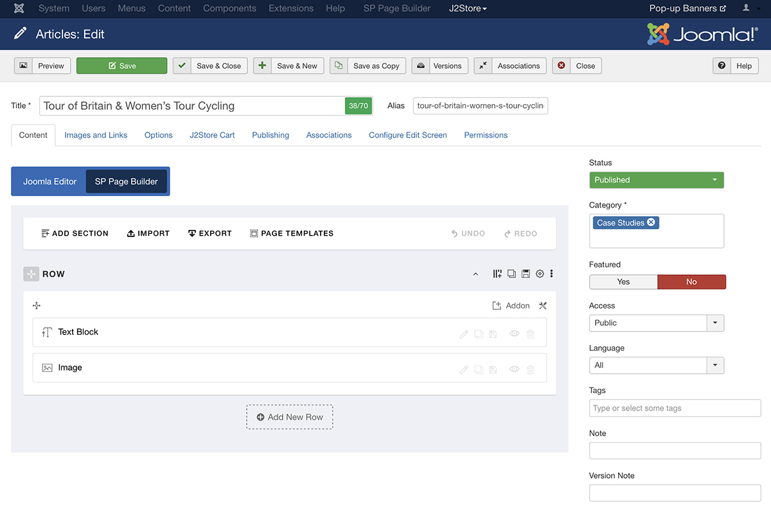Screen dimensions: 771x532
Task: Open row settings gear icon
Action: point(540,274)
